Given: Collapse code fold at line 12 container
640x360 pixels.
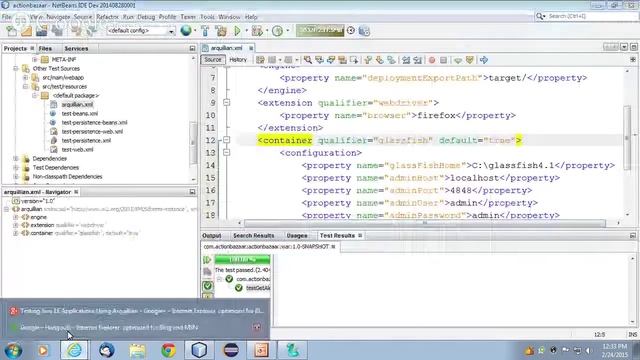Looking at the screenshot, I should point(227,140).
